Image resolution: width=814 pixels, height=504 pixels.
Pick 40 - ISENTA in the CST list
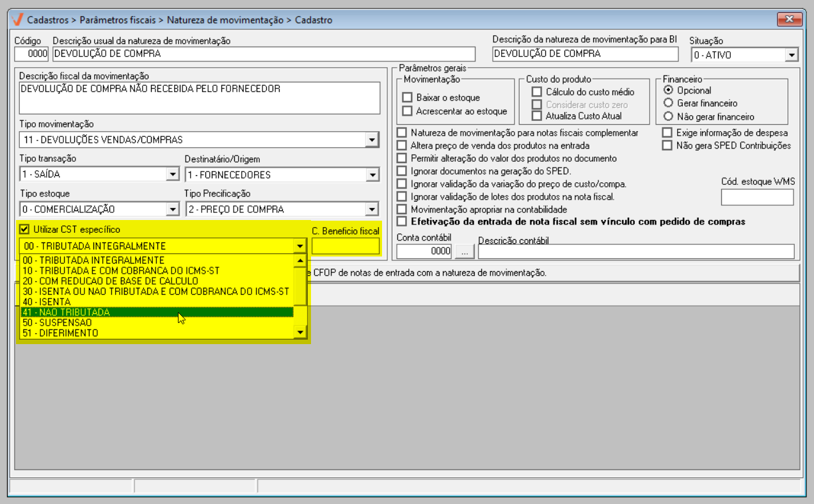[x=156, y=302]
